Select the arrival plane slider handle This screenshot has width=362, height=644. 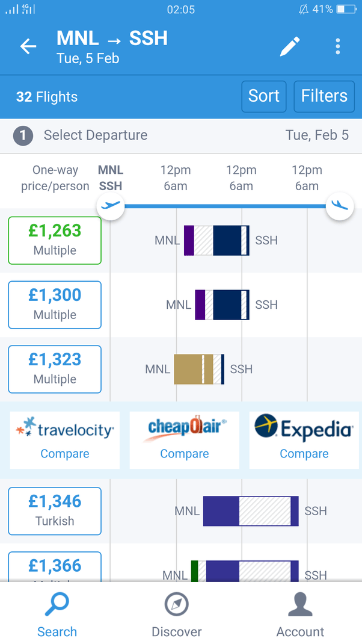click(339, 206)
